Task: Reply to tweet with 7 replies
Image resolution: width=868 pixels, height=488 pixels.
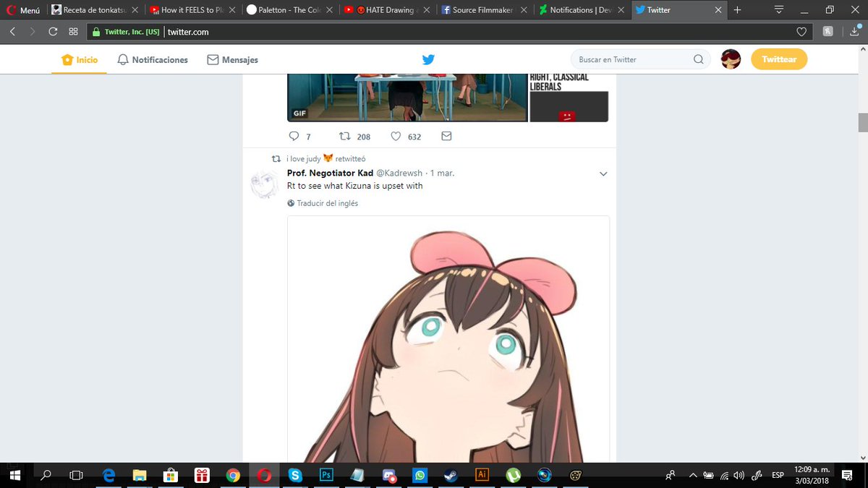Action: click(299, 136)
